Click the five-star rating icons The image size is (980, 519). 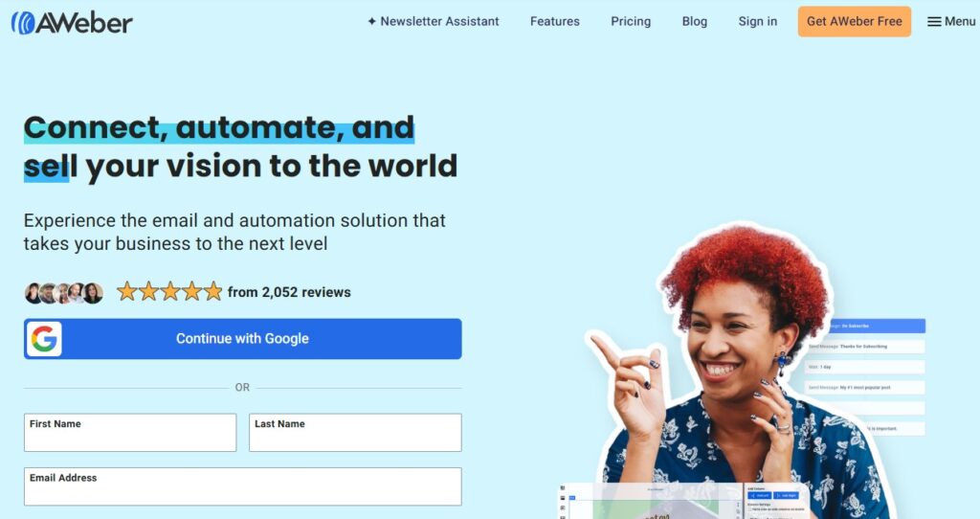(x=169, y=291)
